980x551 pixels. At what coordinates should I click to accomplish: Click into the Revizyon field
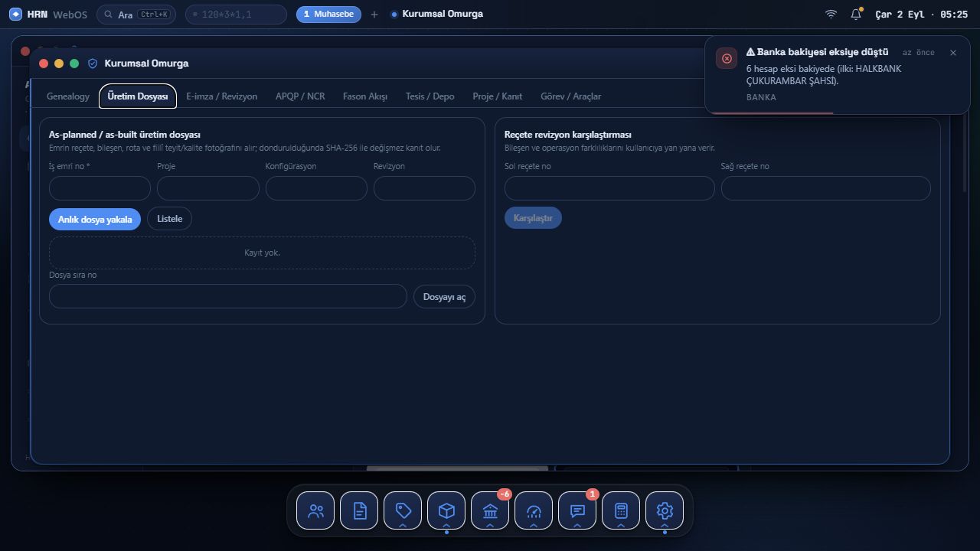[x=424, y=188]
